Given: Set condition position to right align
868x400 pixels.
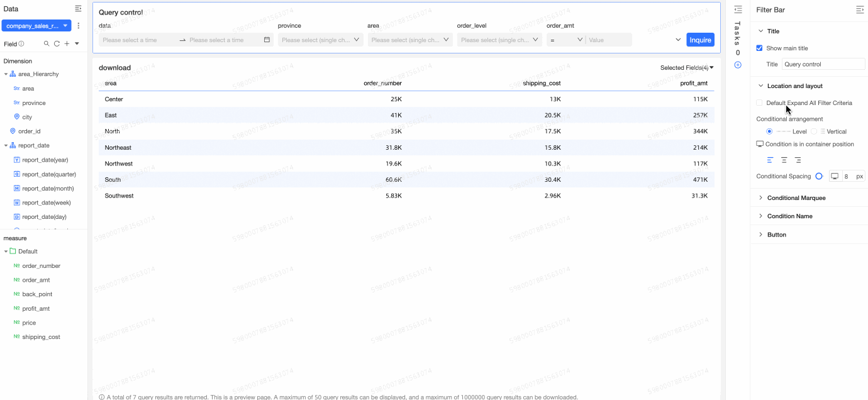Looking at the screenshot, I should click(798, 160).
